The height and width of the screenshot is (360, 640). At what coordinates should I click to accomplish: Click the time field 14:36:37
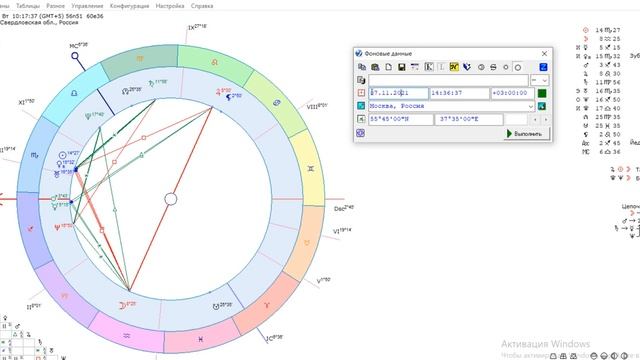click(460, 93)
